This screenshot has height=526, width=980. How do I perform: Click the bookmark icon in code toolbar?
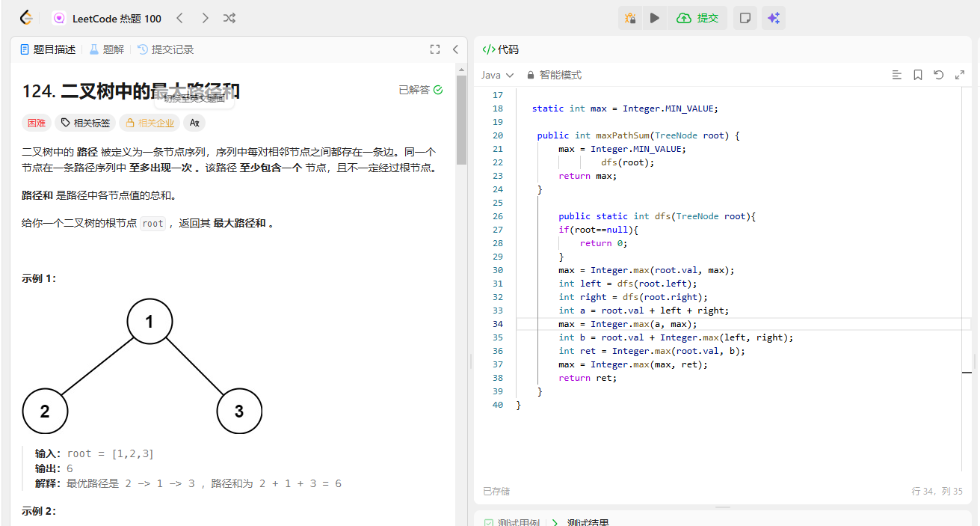[x=918, y=75]
